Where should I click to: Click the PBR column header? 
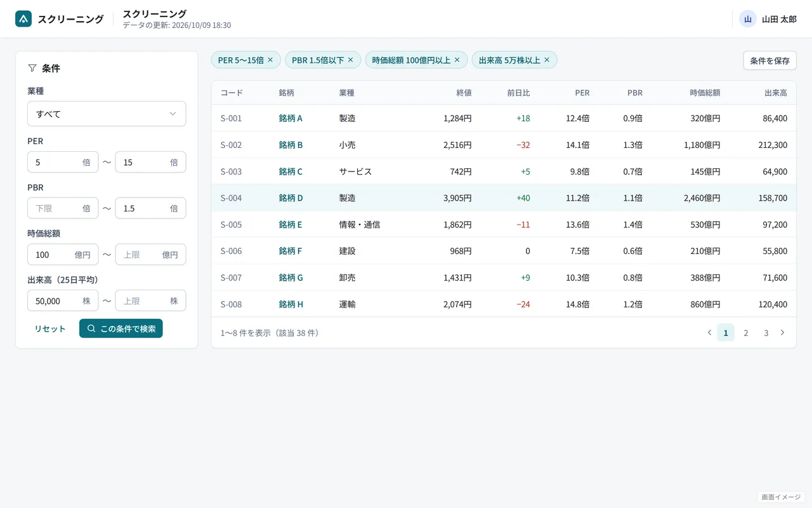(635, 93)
